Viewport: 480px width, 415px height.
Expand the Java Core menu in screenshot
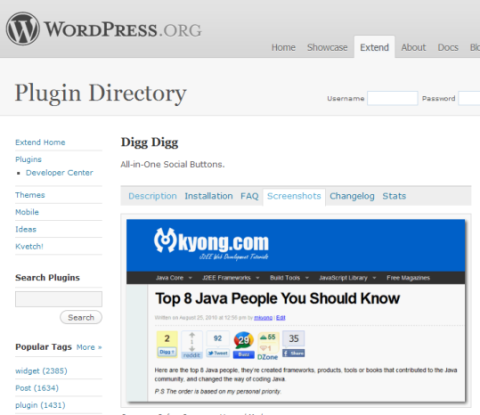click(x=174, y=278)
